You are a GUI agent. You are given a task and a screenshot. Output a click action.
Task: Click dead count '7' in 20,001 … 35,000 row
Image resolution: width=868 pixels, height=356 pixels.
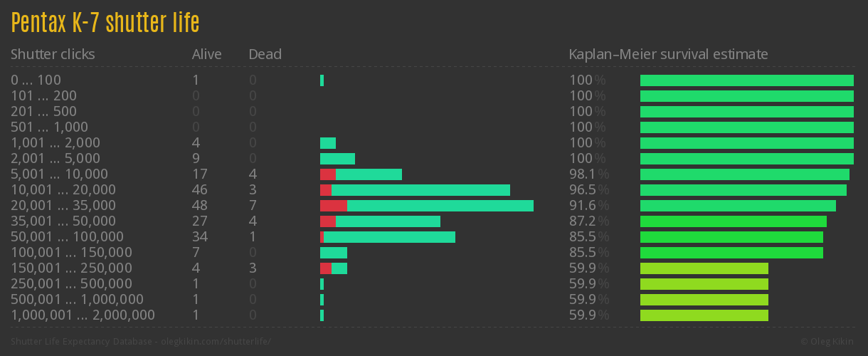253,206
